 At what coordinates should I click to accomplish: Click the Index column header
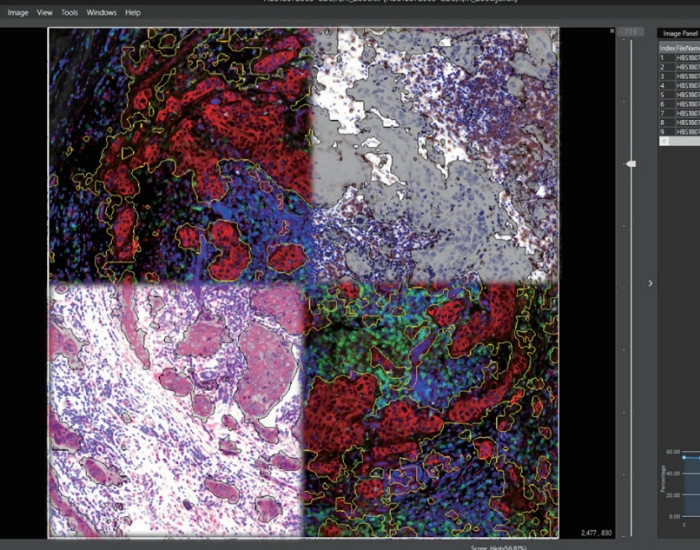(667, 48)
